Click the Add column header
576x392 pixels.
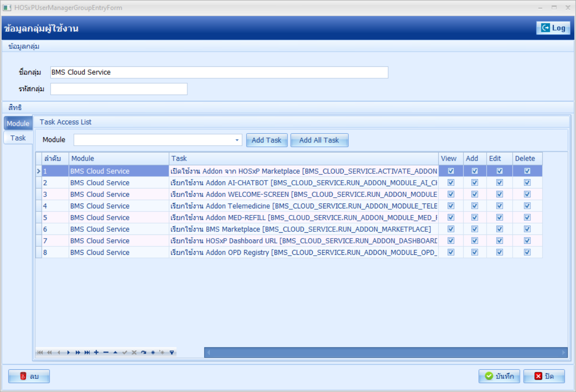[475, 158]
